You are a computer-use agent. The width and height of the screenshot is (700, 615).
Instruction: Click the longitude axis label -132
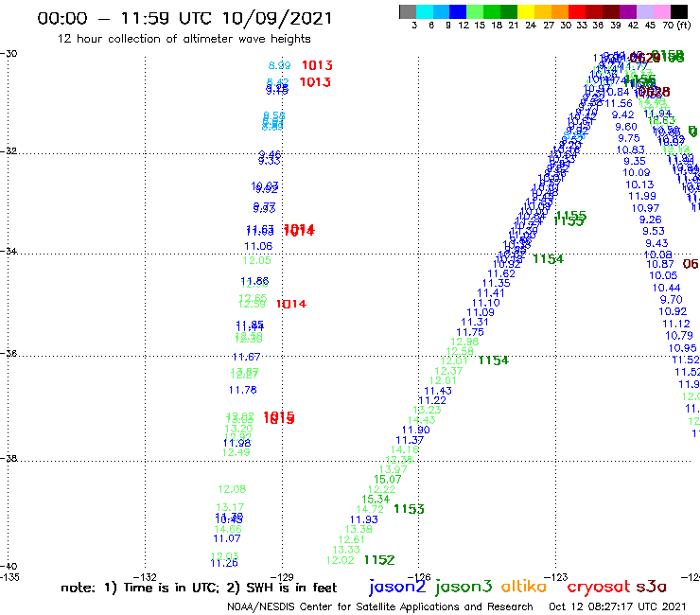[x=145, y=577]
